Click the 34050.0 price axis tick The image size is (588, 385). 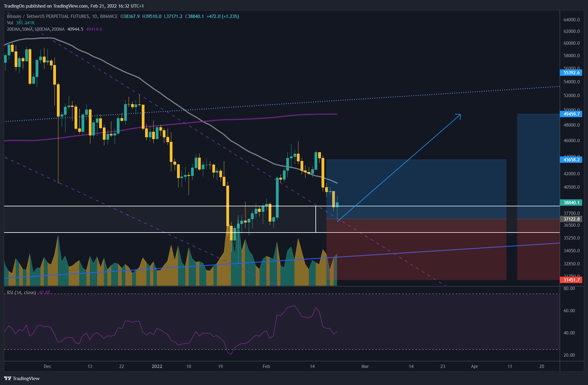tap(572, 250)
